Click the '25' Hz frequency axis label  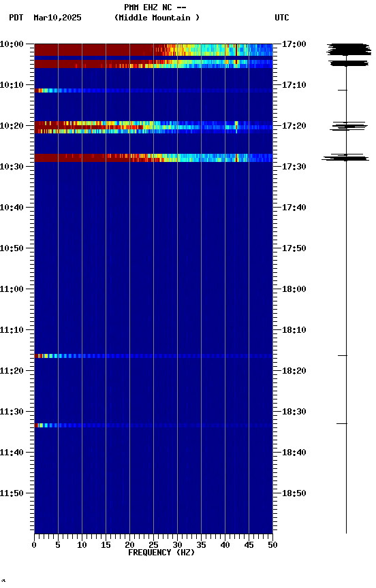click(153, 545)
